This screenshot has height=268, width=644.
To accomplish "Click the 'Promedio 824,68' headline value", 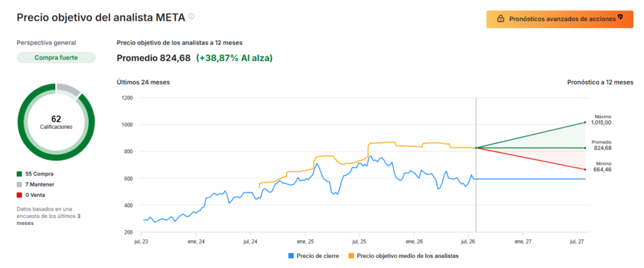I will click(154, 58).
